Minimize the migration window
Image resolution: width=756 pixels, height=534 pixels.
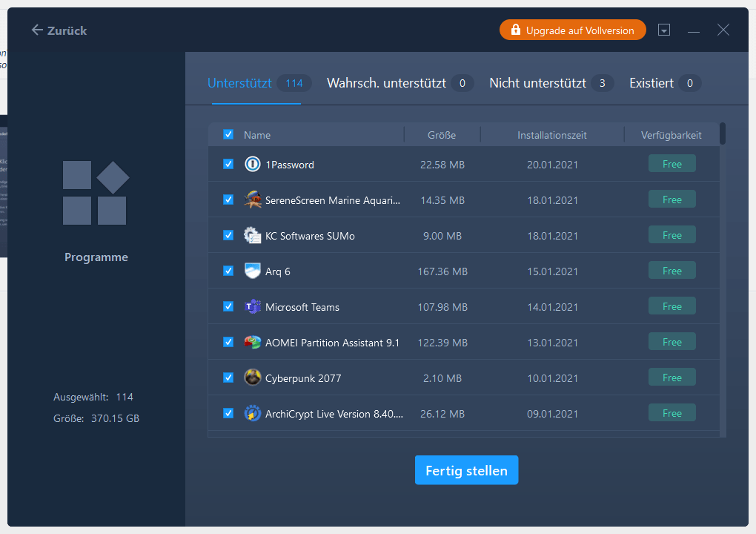tap(693, 31)
